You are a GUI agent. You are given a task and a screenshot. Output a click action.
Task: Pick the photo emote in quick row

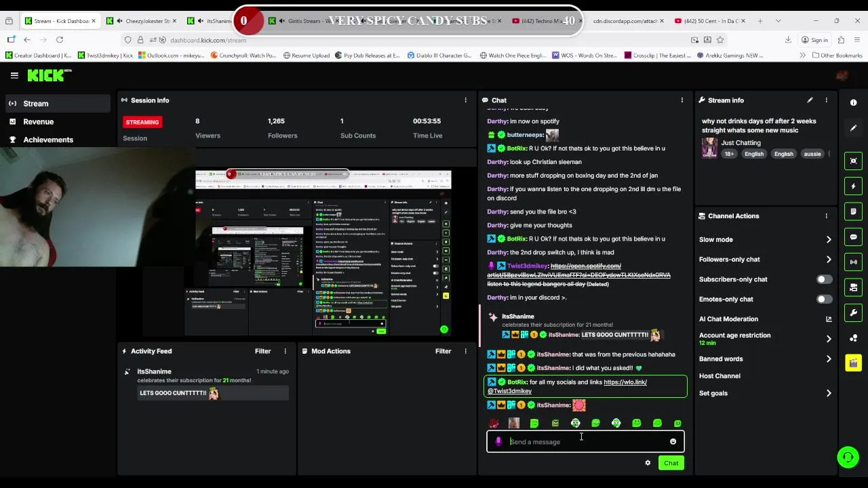pyautogui.click(x=514, y=424)
